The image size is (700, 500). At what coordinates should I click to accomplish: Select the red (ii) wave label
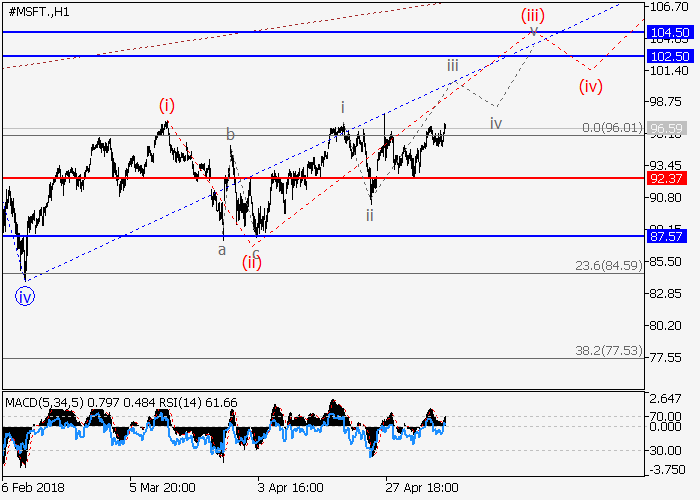point(251,263)
